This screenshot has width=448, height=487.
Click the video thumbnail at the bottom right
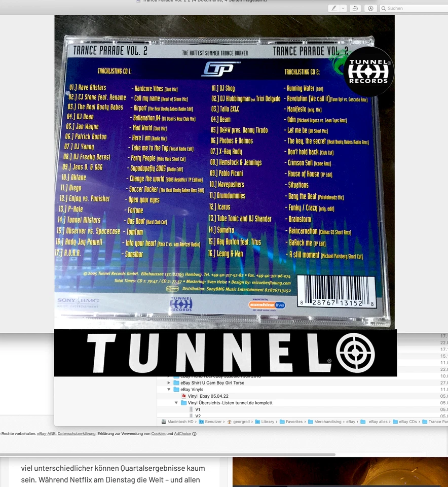tap(340, 472)
